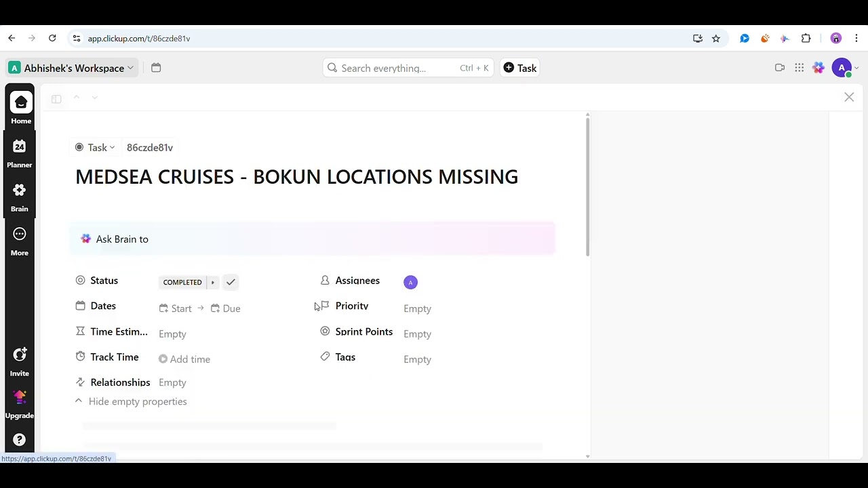
Task: Create a new Task with the button
Action: [520, 68]
